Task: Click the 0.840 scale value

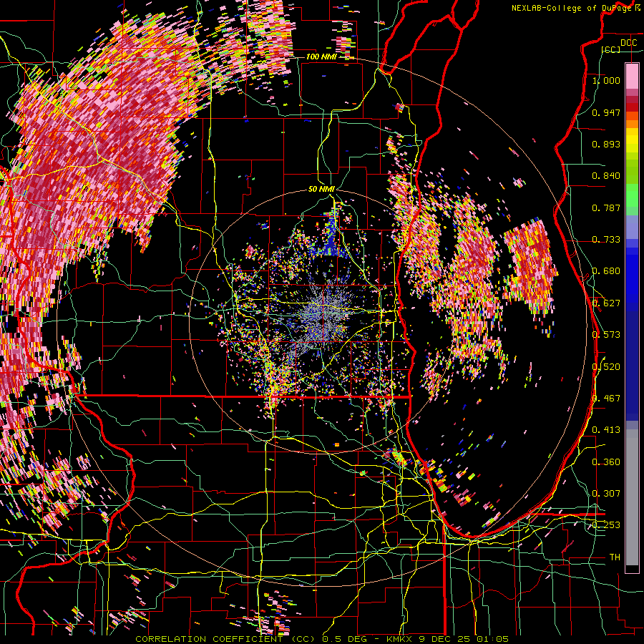Action: pos(606,175)
